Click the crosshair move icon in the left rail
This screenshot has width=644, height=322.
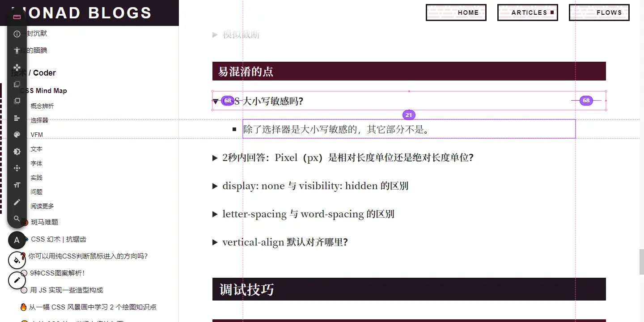click(x=17, y=168)
